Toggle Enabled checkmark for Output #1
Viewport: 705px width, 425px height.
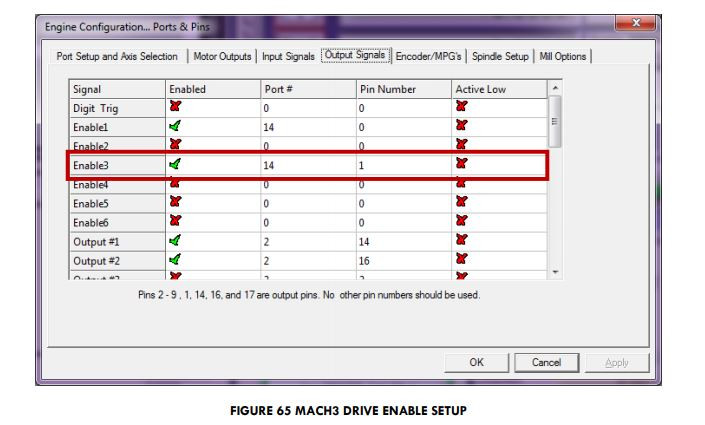(x=175, y=240)
